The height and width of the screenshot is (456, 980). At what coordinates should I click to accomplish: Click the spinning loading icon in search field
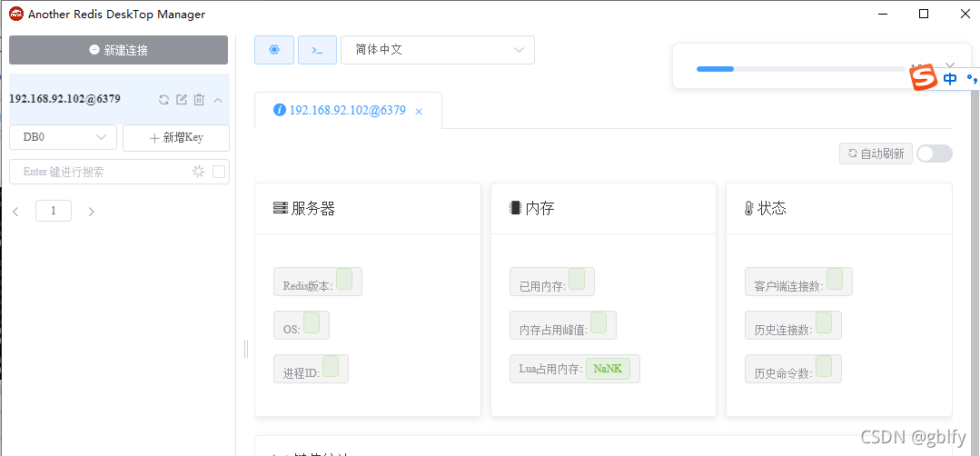coord(198,172)
